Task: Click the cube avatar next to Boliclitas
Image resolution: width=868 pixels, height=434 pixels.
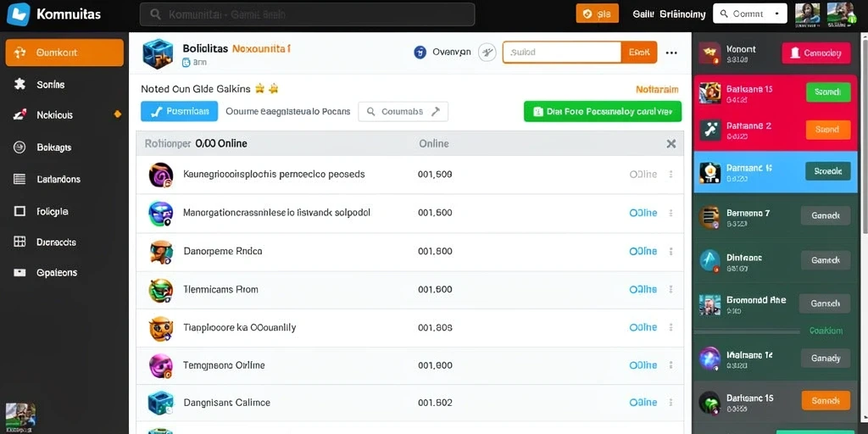Action: 158,53
